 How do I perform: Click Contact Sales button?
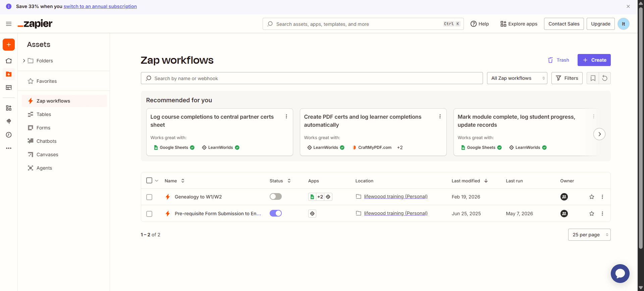tap(564, 24)
